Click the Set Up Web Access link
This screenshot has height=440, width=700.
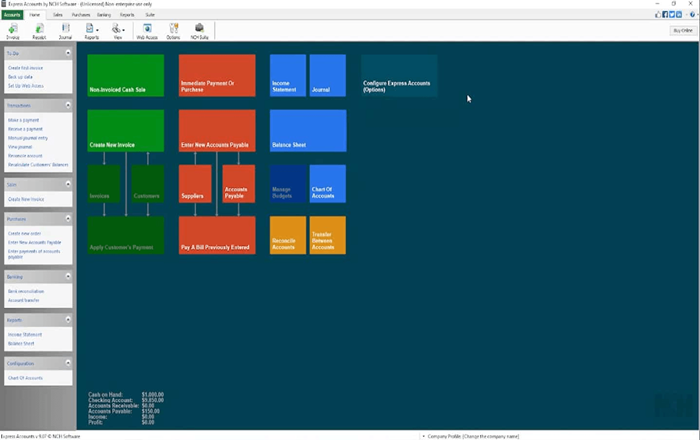click(26, 86)
